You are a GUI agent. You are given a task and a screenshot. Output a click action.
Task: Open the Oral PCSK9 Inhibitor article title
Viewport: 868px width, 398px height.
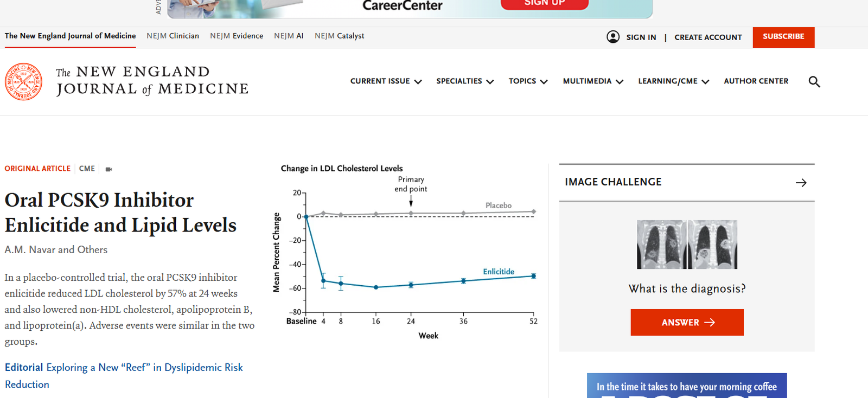click(120, 213)
